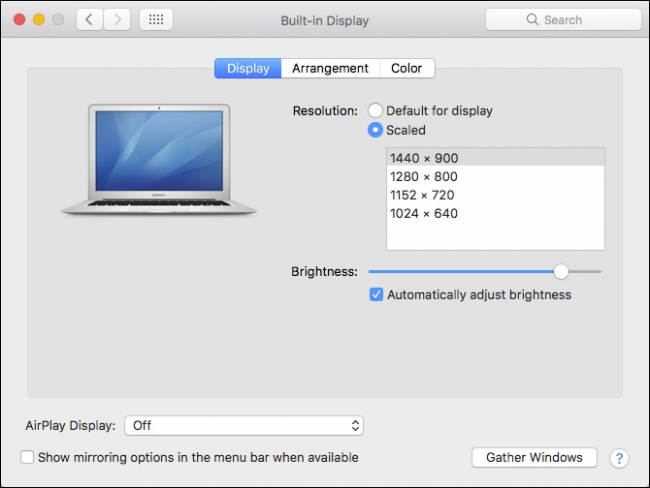650x488 pixels.
Task: Close the Built-in Display window
Action: coord(19,19)
